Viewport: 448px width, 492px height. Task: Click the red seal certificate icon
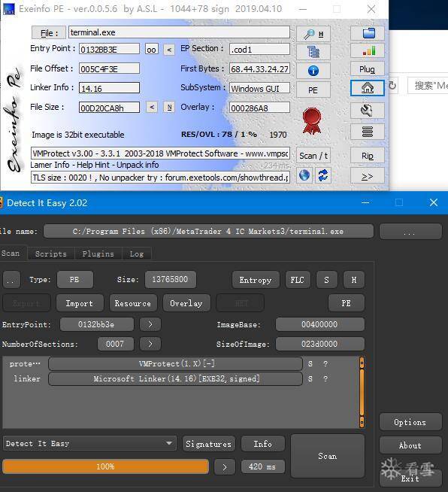pos(312,120)
